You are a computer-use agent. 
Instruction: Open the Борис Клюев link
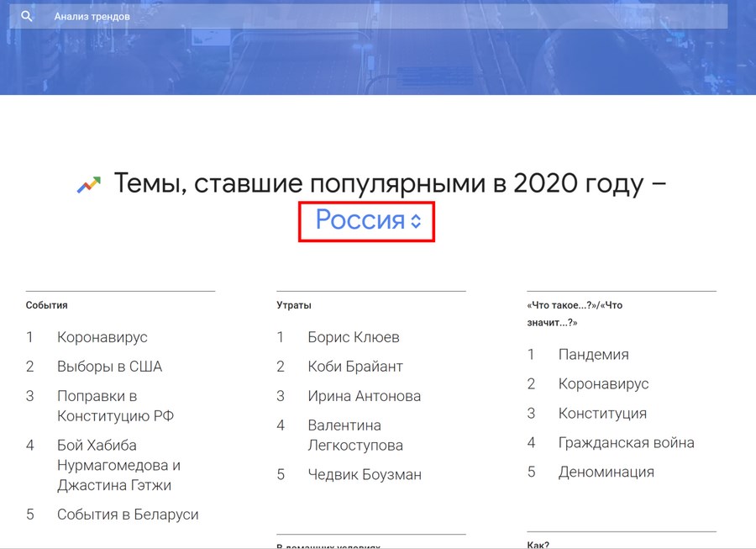[354, 337]
